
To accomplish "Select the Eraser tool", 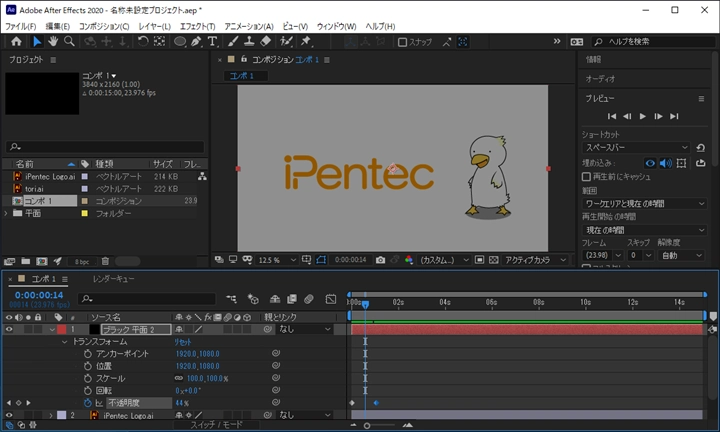I will [x=265, y=42].
